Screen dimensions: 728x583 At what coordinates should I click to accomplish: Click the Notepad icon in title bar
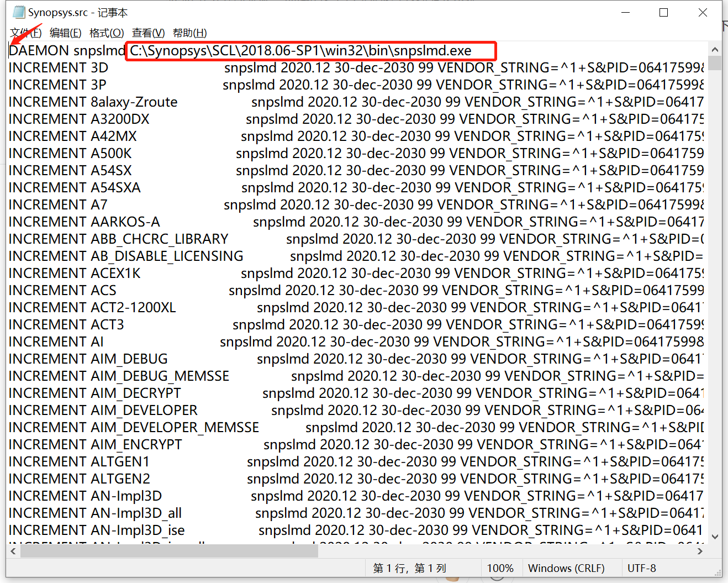[x=19, y=12]
